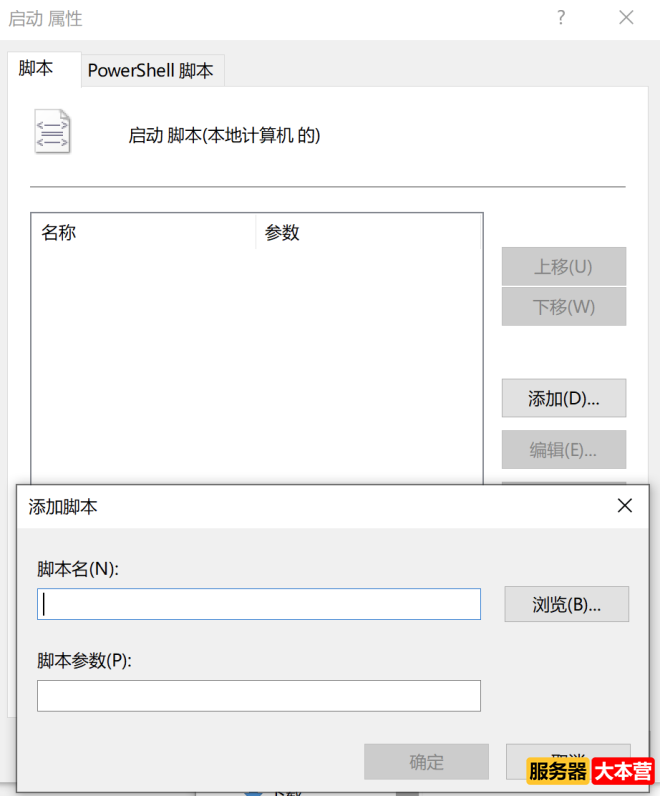660x796 pixels.
Task: Close the 启动 属性 window
Action: 626,18
